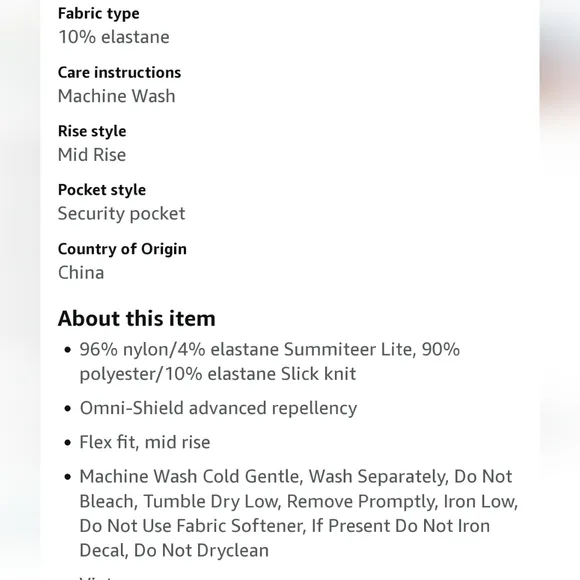580x580 pixels.
Task: Click the About this item heading
Action: point(136,318)
